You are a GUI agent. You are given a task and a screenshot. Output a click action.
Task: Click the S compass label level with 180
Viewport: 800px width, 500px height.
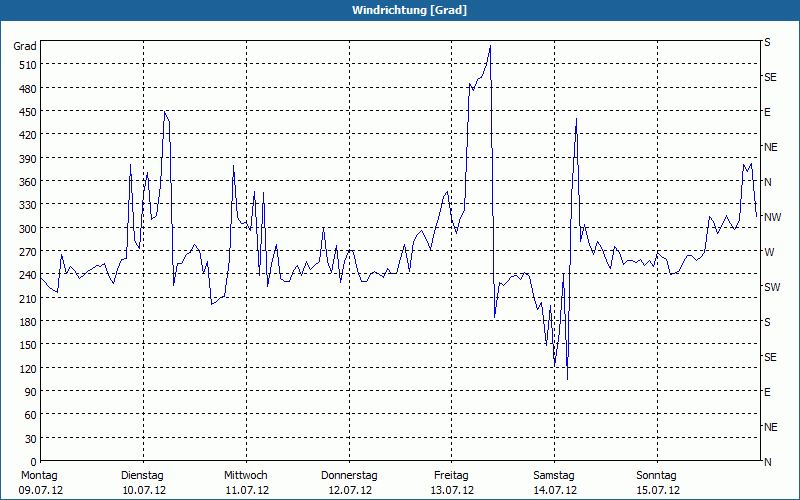[767, 322]
